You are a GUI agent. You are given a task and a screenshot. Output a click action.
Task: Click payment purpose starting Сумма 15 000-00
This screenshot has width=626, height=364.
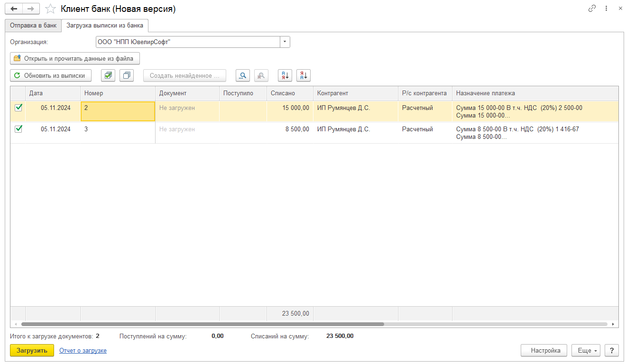pos(535,111)
